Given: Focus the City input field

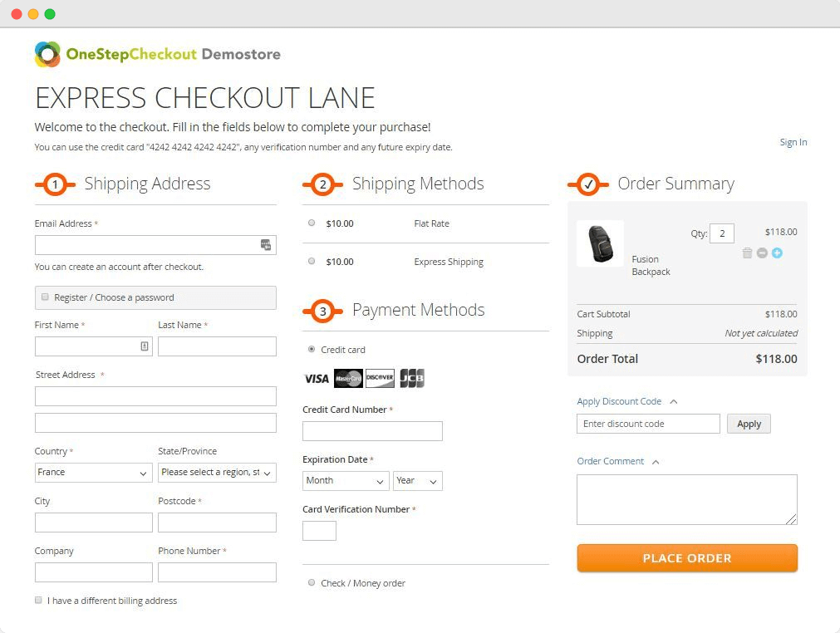Looking at the screenshot, I should [x=94, y=523].
